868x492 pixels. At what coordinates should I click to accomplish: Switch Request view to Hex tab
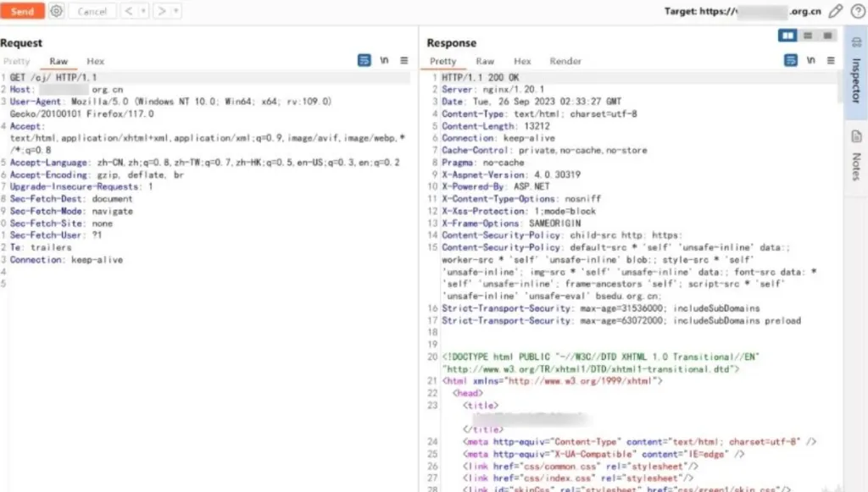coord(96,61)
